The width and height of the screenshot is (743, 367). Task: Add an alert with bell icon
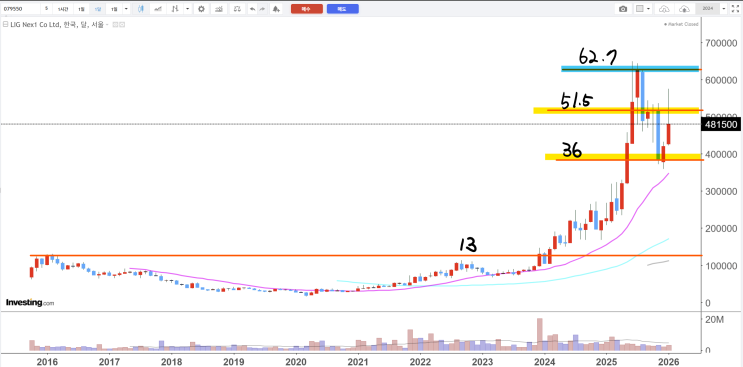click(x=277, y=9)
